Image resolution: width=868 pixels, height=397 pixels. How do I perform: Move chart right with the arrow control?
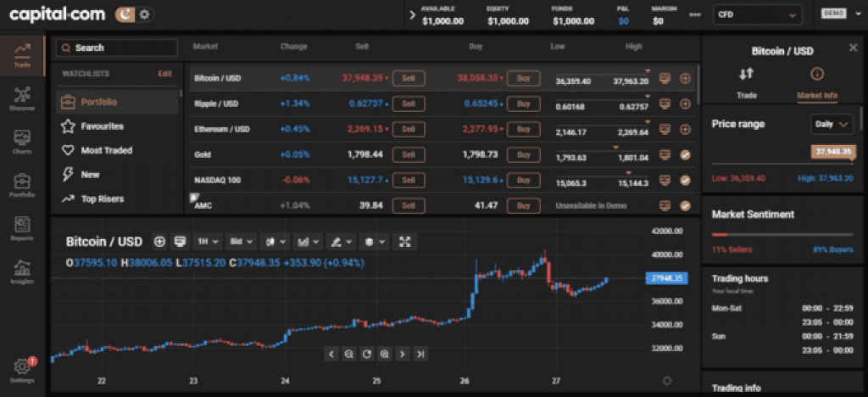click(x=403, y=354)
